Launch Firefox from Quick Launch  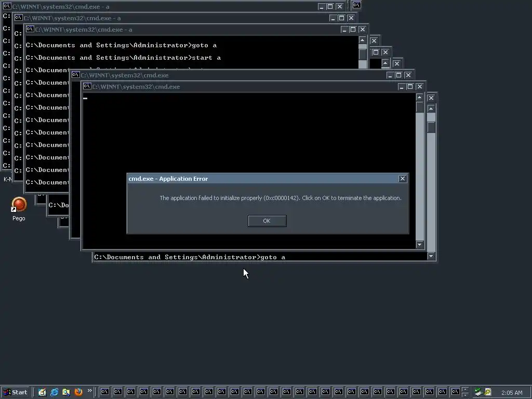[78, 392]
